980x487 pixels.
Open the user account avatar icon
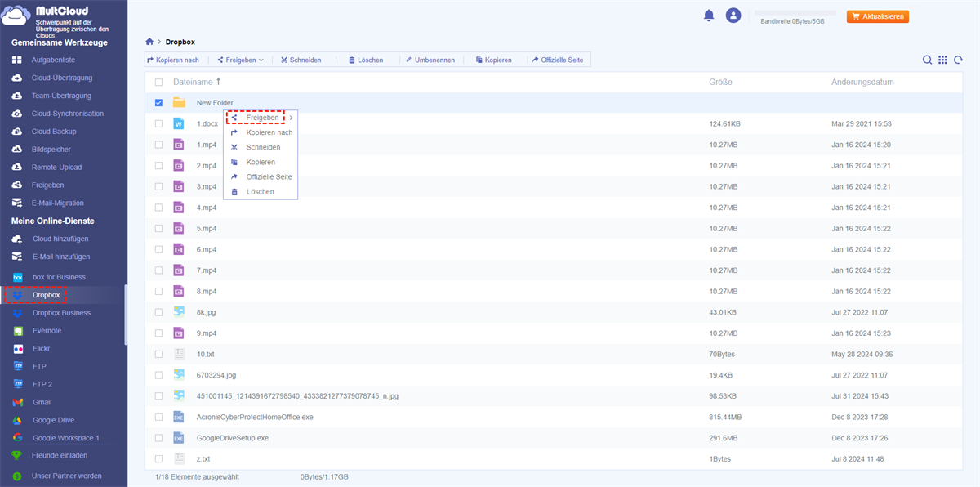(x=733, y=16)
